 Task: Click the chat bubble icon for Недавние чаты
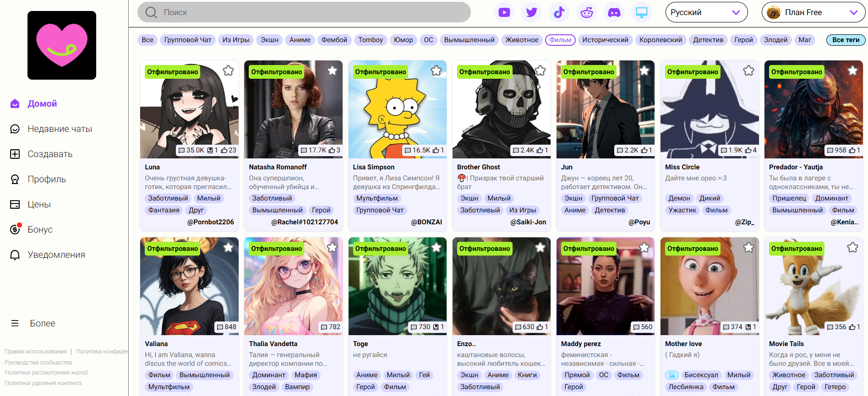(15, 129)
